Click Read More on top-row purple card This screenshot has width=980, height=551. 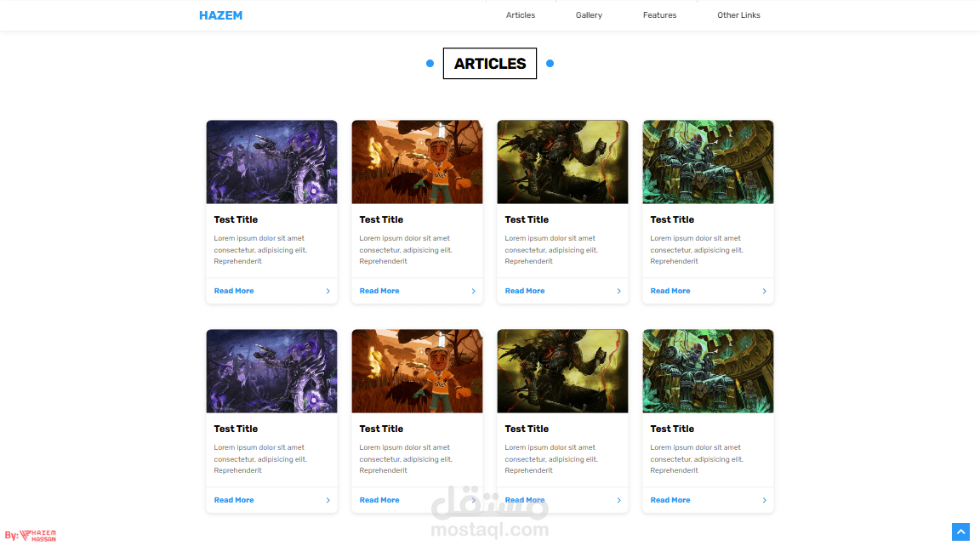(234, 291)
